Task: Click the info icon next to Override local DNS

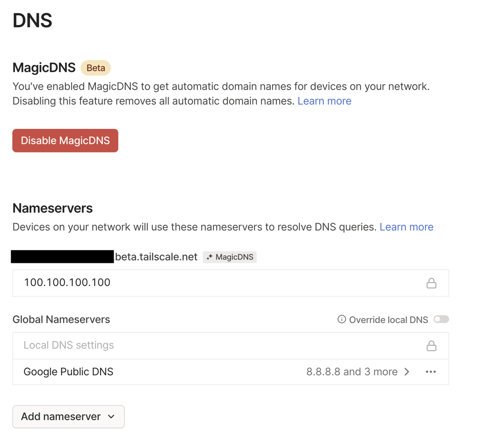Action: coord(341,319)
